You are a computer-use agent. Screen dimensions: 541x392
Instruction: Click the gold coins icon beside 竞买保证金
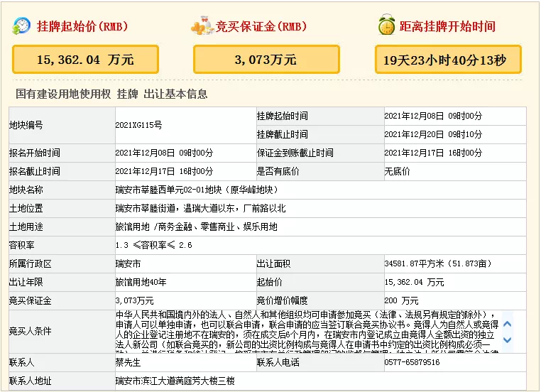tap(201, 26)
